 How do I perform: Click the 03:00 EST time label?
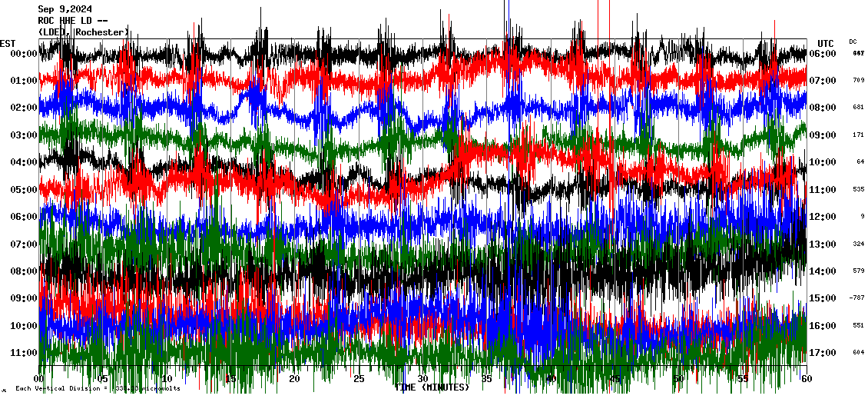tap(18, 135)
